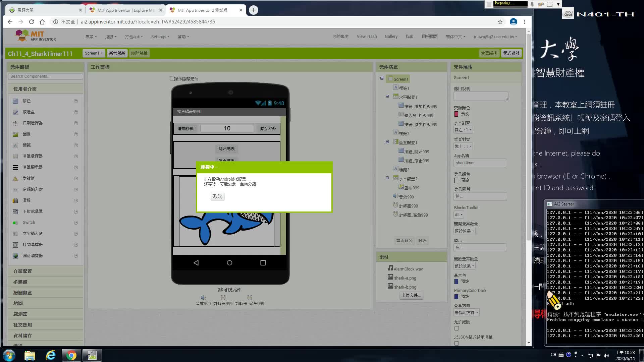Select the 音效999 non-visible sound icon
This screenshot has height=362, width=644.
tap(203, 298)
